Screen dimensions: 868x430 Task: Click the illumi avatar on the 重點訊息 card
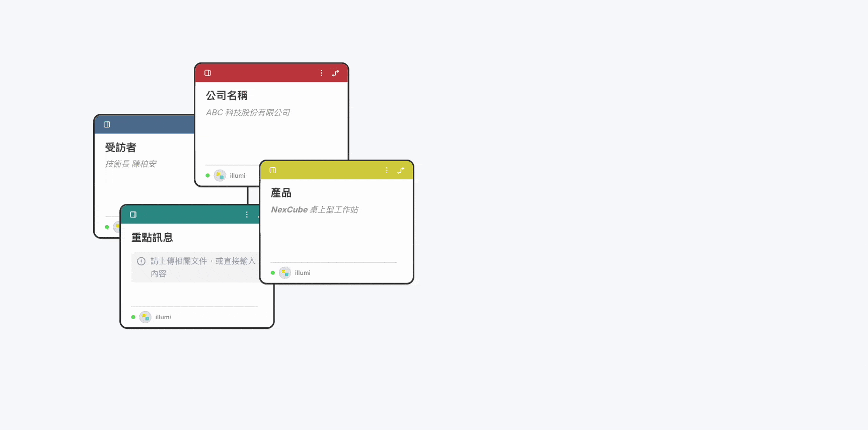point(146,317)
